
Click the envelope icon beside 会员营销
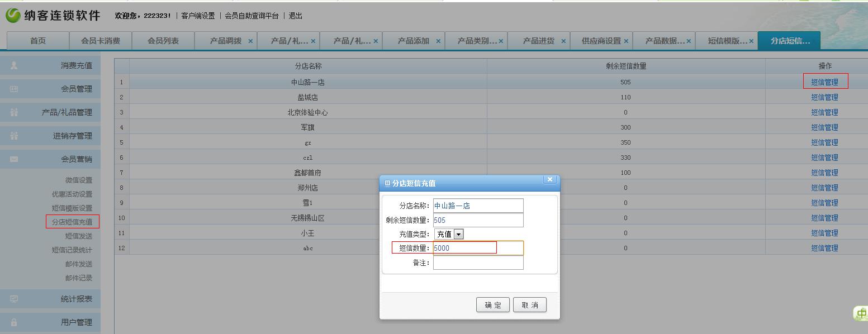pyautogui.click(x=14, y=160)
